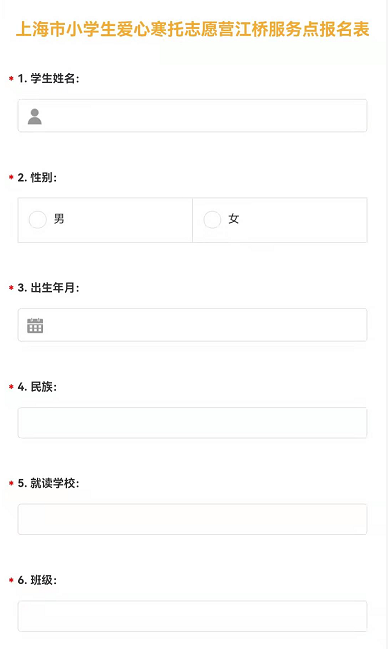Click the red required asterisk beside 民族
The image size is (388, 649).
(x=11, y=387)
